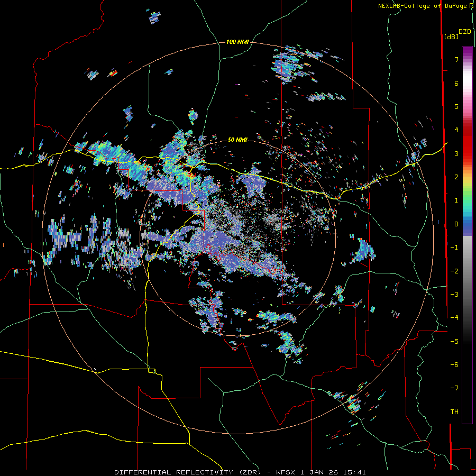Click the "5" value on the color scale

[456, 106]
